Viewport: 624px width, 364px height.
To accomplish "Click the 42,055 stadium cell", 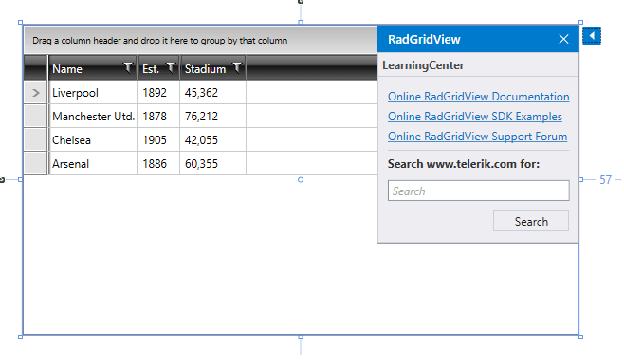I will (213, 140).
